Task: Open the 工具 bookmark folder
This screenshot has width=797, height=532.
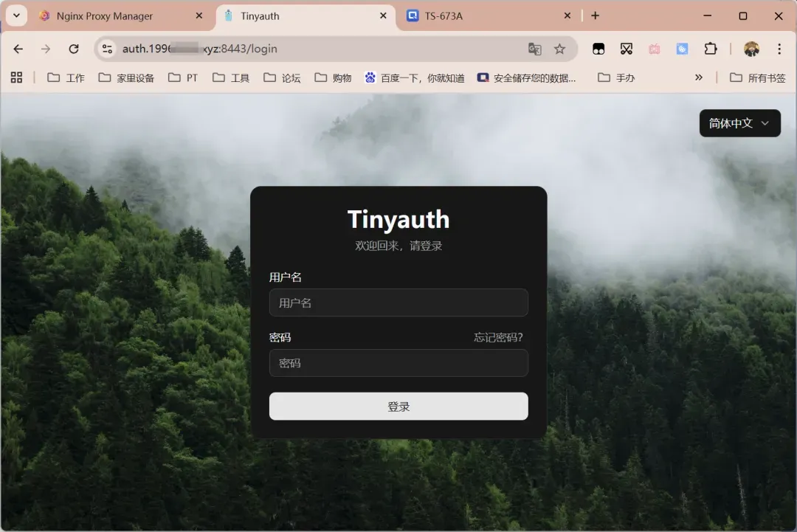Action: [231, 77]
